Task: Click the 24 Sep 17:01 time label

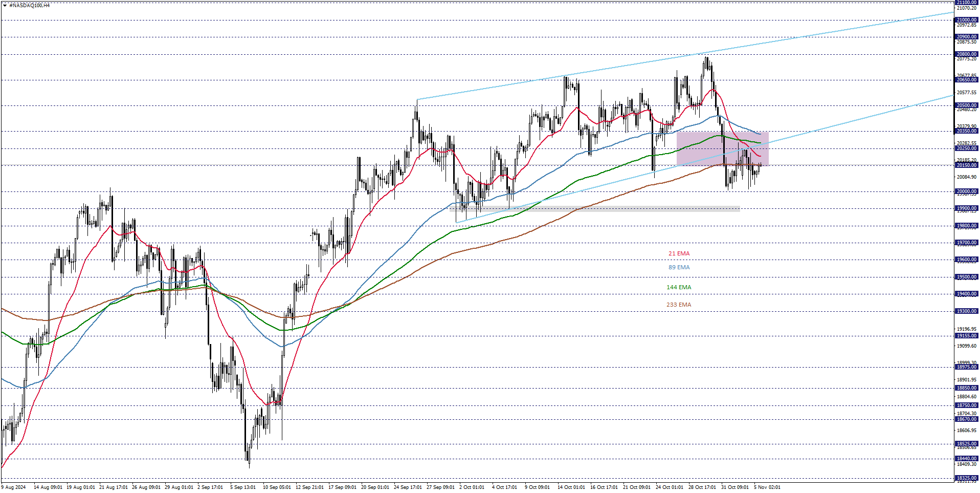Action: tap(408, 487)
